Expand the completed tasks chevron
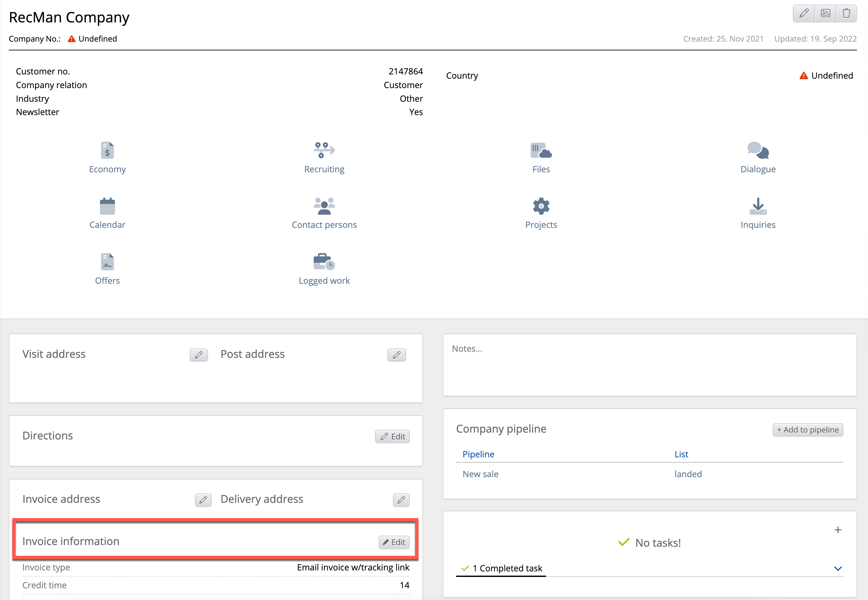 pyautogui.click(x=837, y=568)
